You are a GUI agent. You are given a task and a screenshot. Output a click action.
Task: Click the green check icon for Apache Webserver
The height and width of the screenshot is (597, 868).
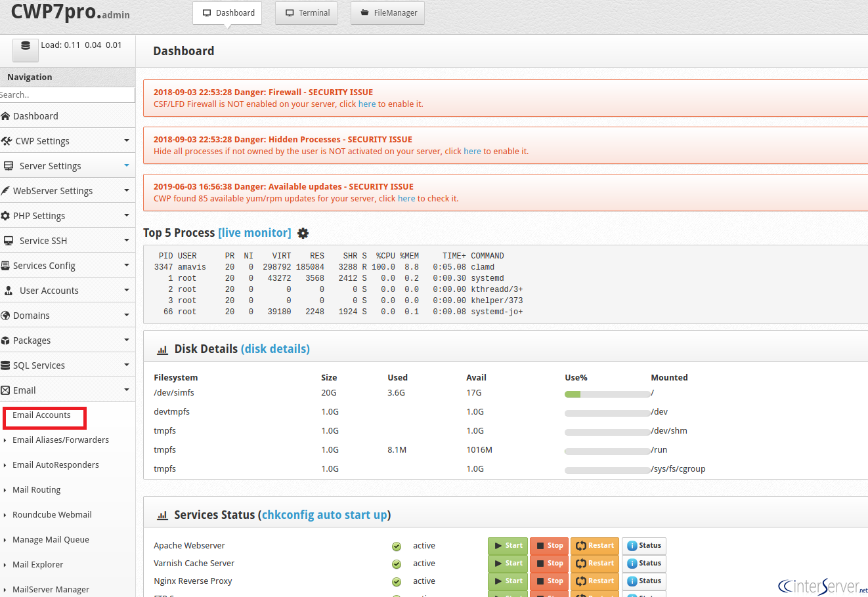click(397, 546)
